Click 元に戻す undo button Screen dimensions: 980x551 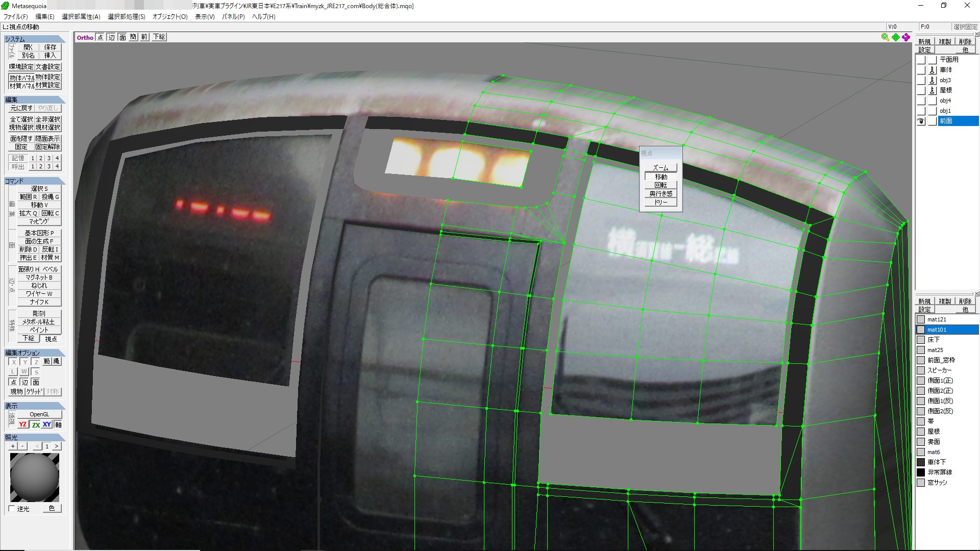point(21,108)
